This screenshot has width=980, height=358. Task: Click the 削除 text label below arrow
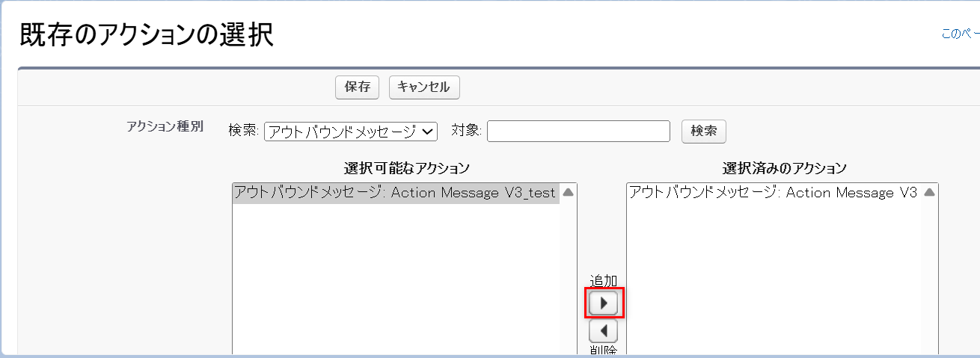(604, 351)
